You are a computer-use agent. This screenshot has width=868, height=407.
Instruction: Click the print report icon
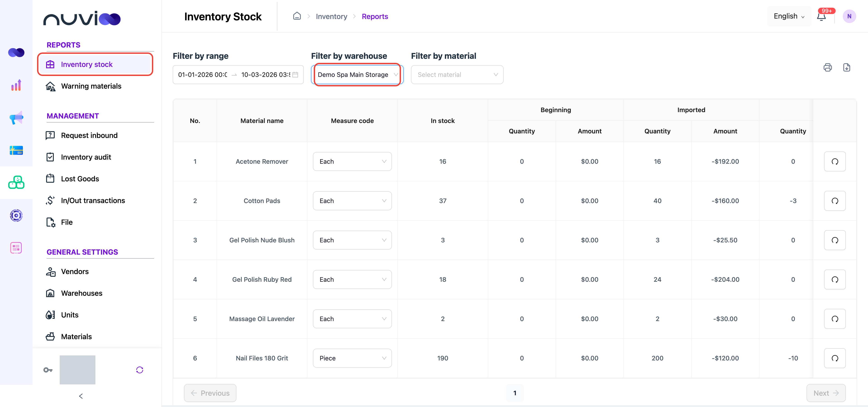(828, 67)
